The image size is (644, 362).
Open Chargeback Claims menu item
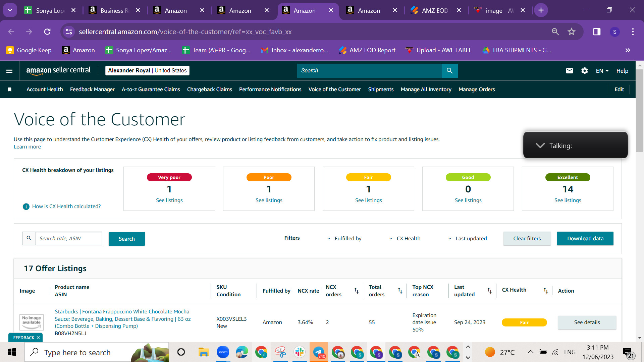tap(210, 89)
